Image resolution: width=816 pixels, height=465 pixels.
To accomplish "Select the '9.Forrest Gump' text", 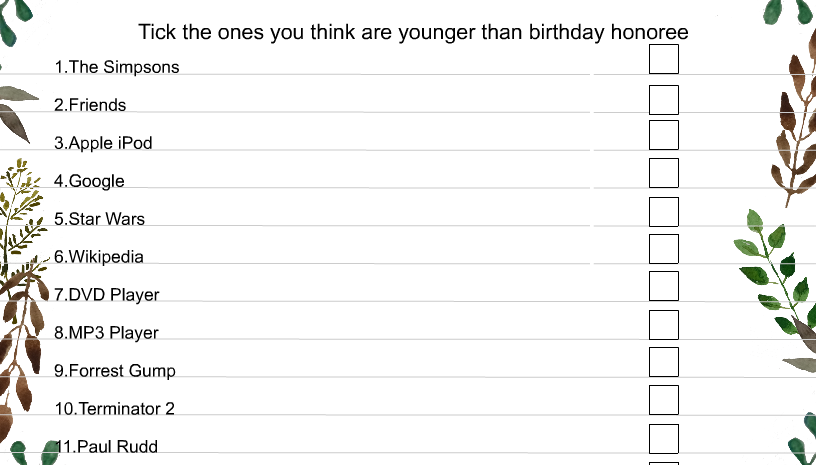I will pos(115,371).
